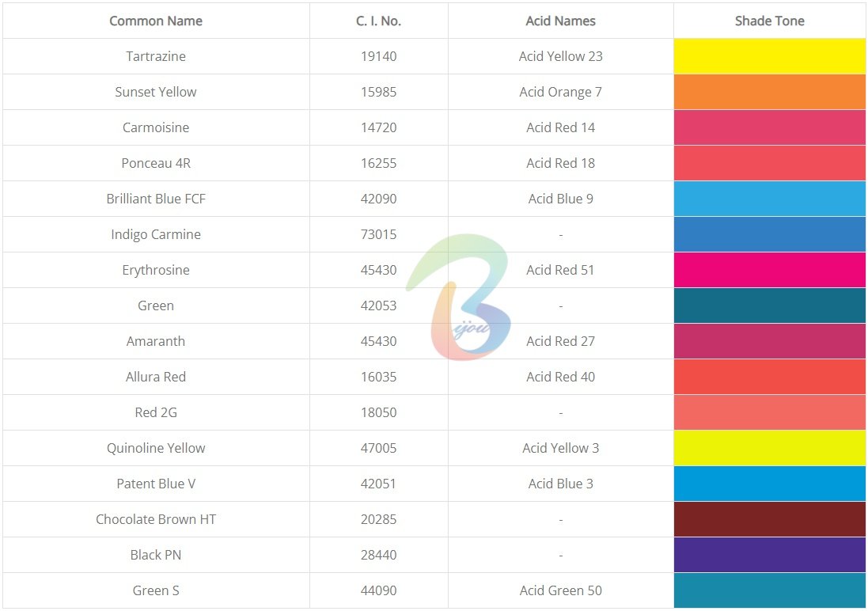Choose the Brilliant Blue FCF shade swatch
This screenshot has height=611, width=868.
click(x=769, y=199)
